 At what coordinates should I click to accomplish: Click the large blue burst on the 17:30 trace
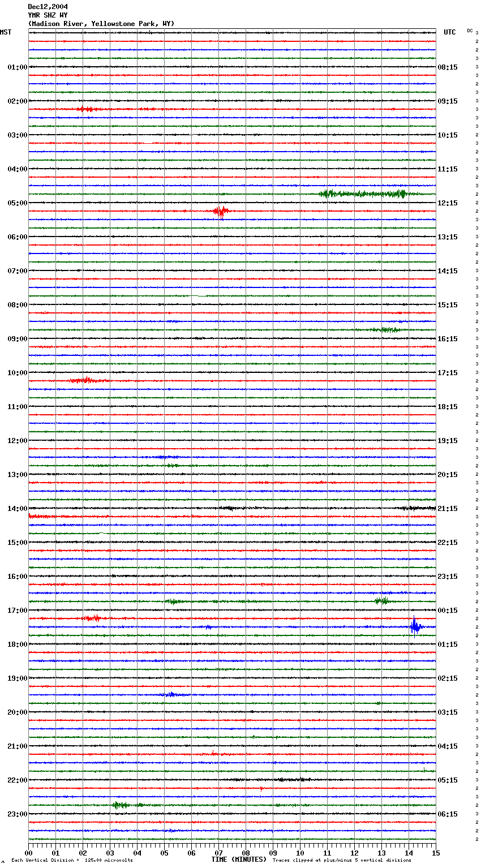416,626
